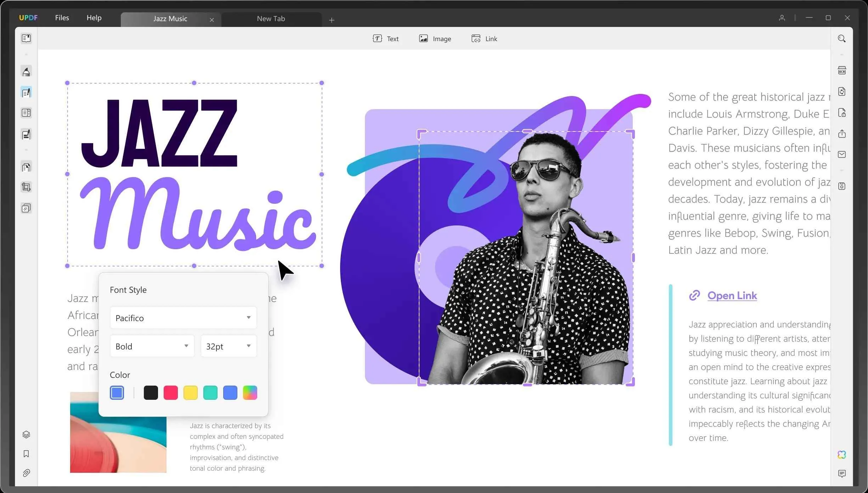Click the Attachment panel icon
Image resolution: width=868 pixels, height=493 pixels.
[26, 473]
